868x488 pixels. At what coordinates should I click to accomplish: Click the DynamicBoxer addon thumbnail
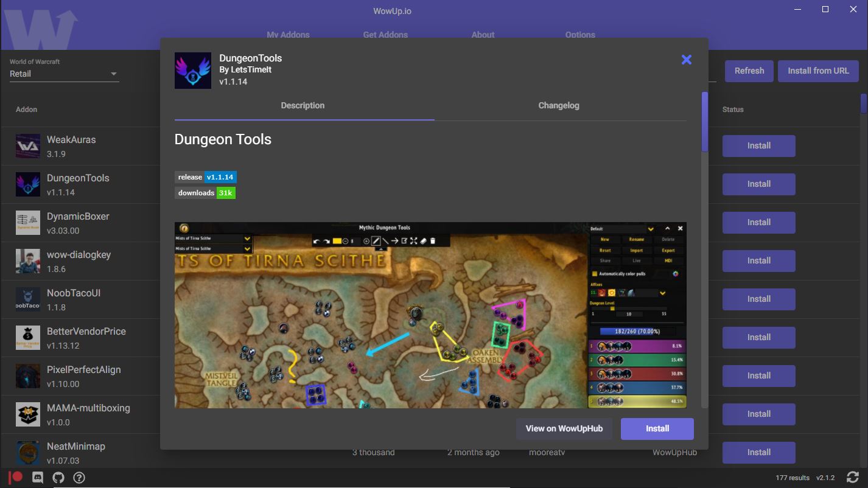(28, 223)
